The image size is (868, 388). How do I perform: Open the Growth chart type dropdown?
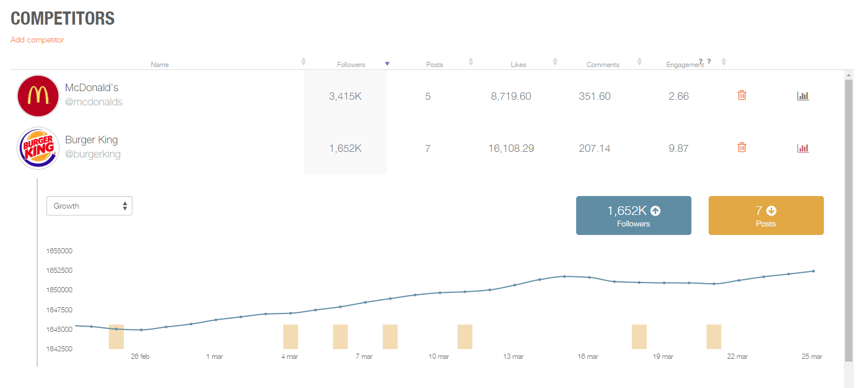[89, 206]
